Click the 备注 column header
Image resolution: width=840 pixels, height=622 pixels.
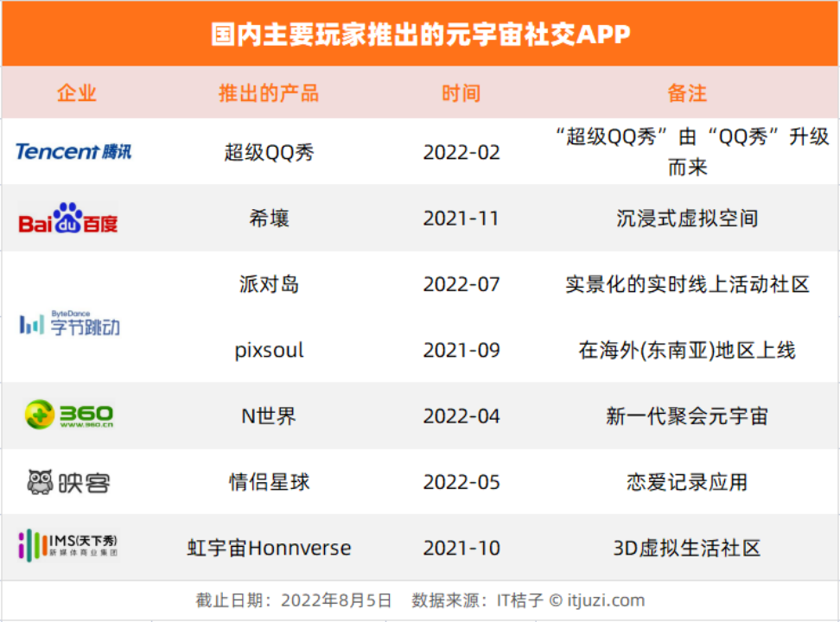coord(687,92)
